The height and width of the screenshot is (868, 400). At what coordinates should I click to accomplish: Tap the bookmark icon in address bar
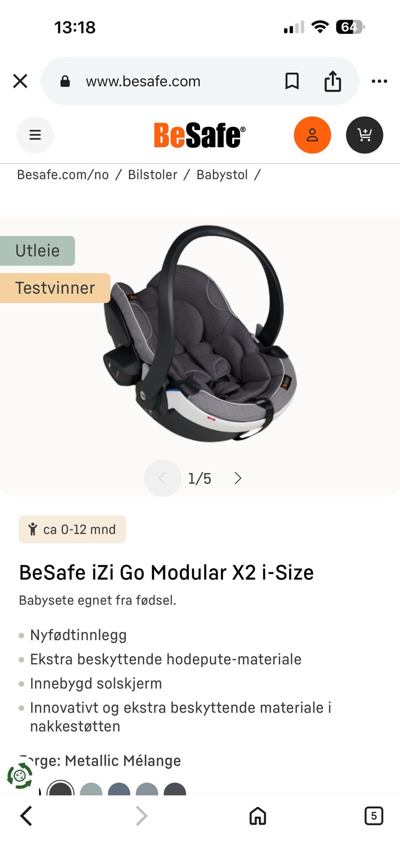292,81
